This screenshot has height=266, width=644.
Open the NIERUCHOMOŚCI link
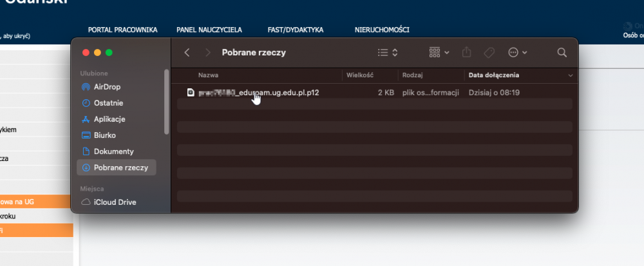pos(382,30)
